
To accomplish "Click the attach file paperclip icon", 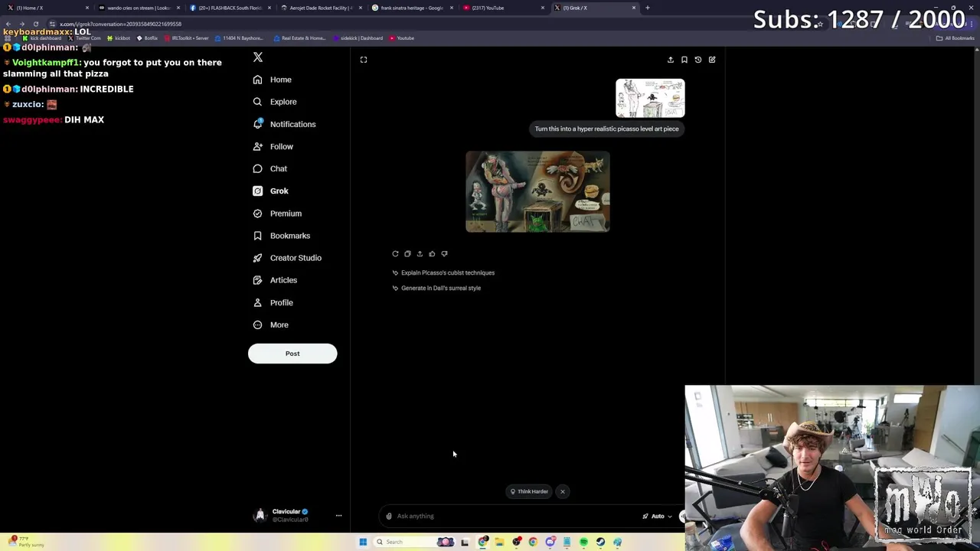I will pos(389,516).
